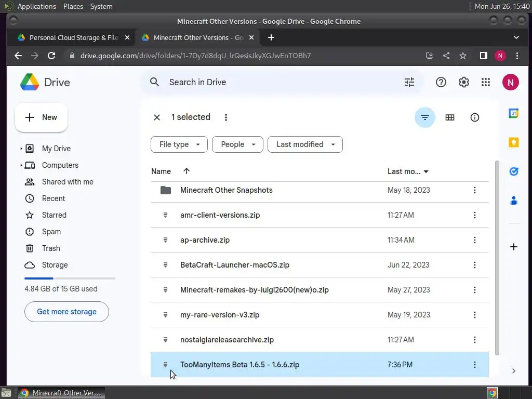Open Google Drive home via Drive logo
The width and height of the screenshot is (532, 399).
coord(45,82)
